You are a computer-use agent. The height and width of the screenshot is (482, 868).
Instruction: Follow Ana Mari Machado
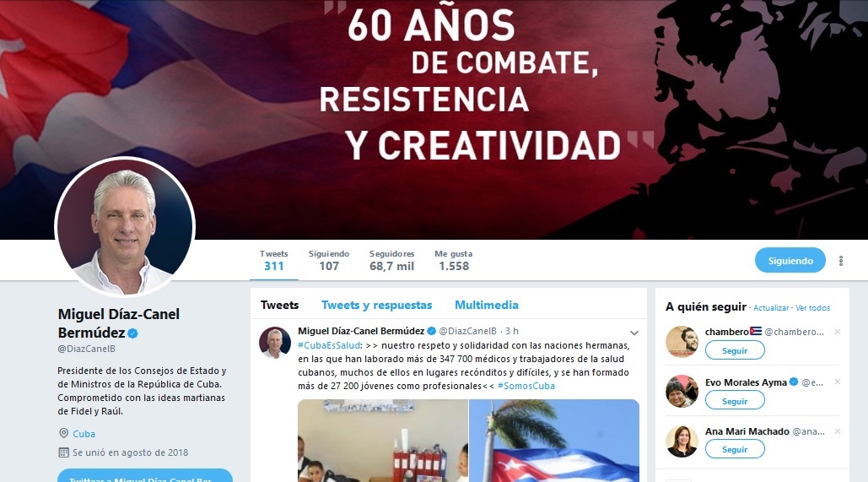pyautogui.click(x=735, y=449)
